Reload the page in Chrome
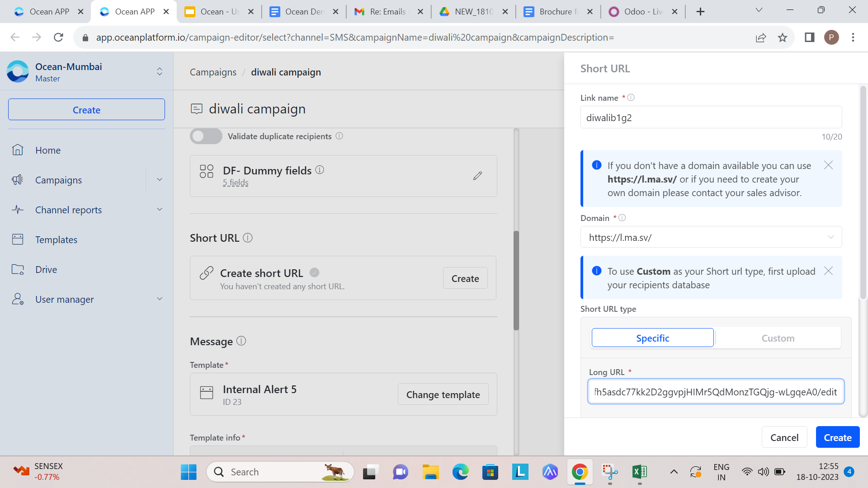The width and height of the screenshot is (868, 488). [x=58, y=38]
